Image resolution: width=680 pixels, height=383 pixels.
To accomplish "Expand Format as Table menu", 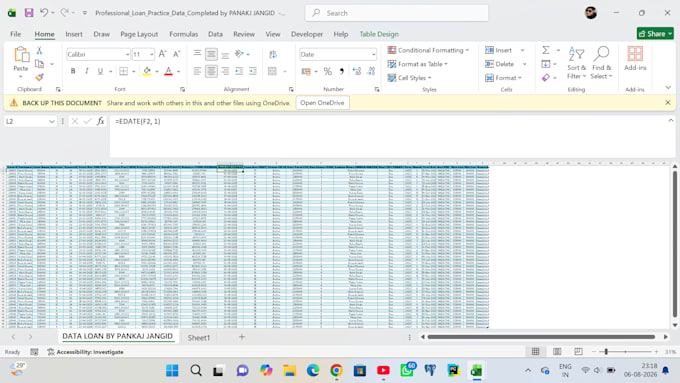I will (x=418, y=64).
